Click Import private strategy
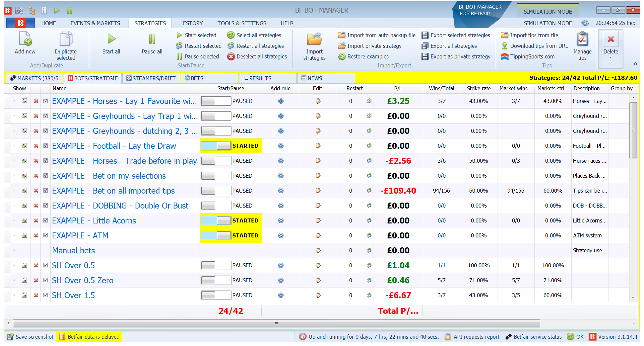The width and height of the screenshot is (644, 346). click(x=370, y=46)
